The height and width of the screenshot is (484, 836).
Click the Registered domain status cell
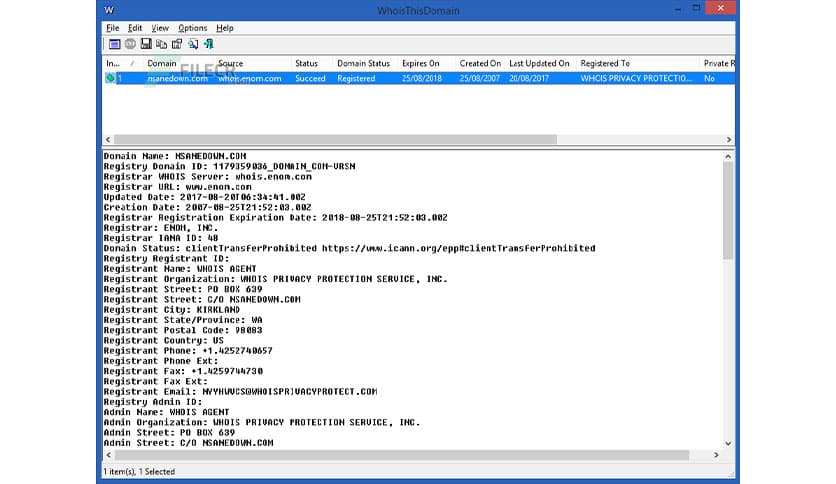pyautogui.click(x=356, y=78)
